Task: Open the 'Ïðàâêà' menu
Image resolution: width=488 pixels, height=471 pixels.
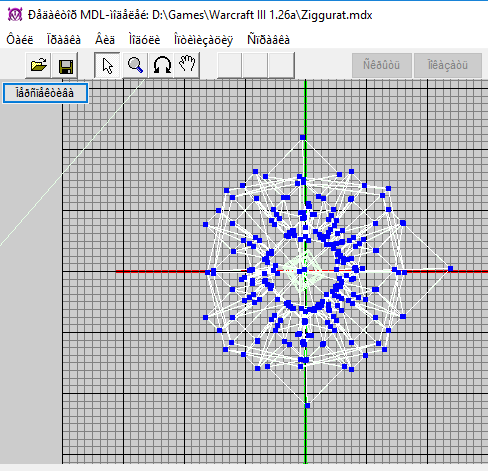Action: pos(64,40)
